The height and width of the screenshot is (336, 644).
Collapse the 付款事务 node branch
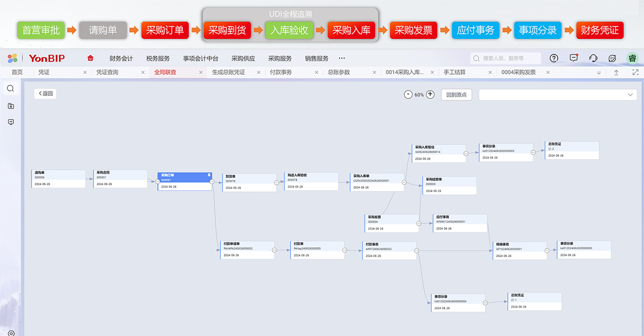(417, 251)
